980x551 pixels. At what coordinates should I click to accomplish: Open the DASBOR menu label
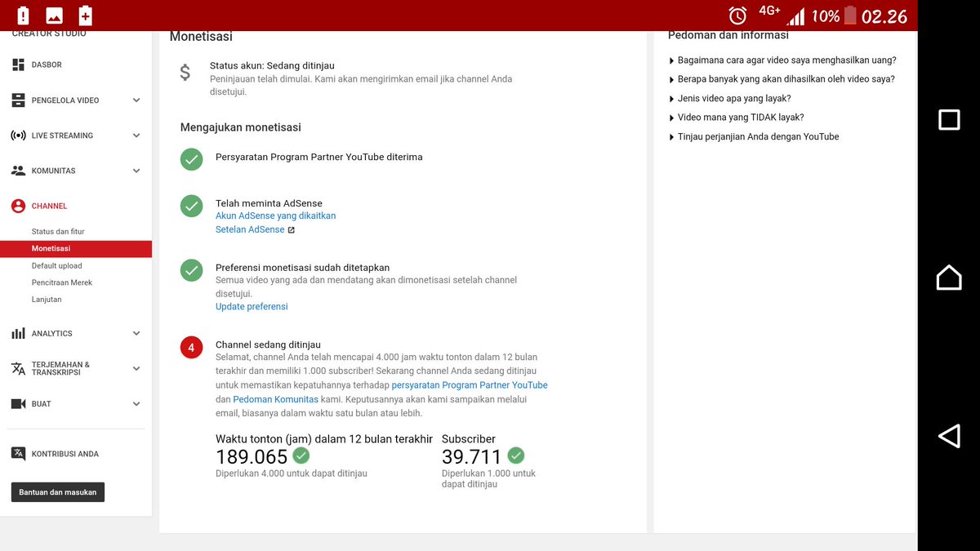coord(47,64)
